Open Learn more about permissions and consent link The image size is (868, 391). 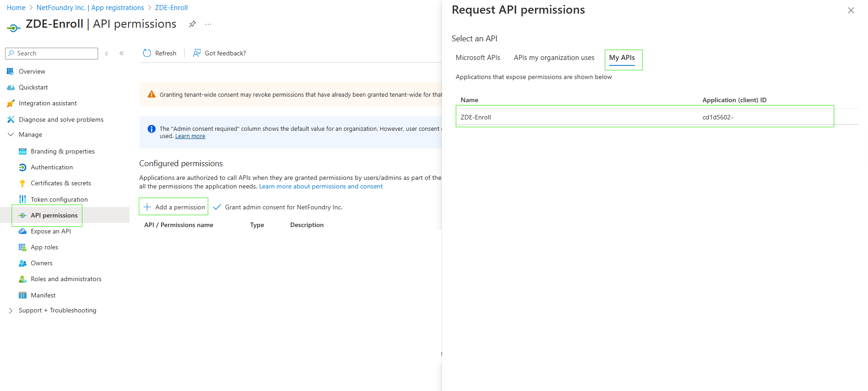click(321, 186)
